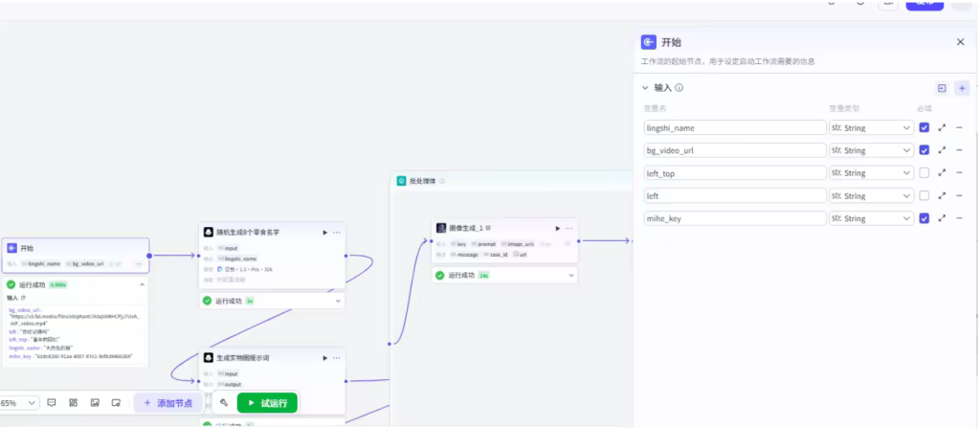Viewport: 980px width, 428px height.
Task: Uncheck required for lingshi_name variable
Action: click(x=924, y=127)
